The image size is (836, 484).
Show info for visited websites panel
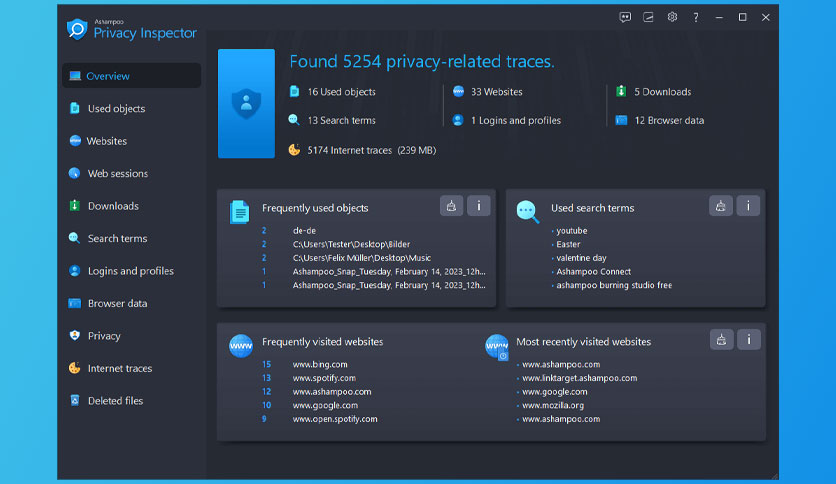(x=749, y=340)
